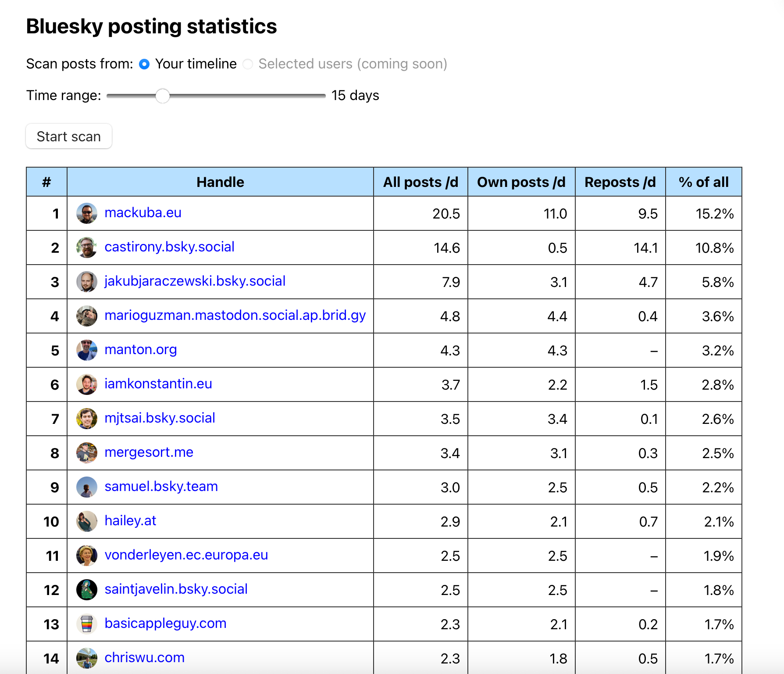Click mackuba.eu profile avatar

coord(86,213)
